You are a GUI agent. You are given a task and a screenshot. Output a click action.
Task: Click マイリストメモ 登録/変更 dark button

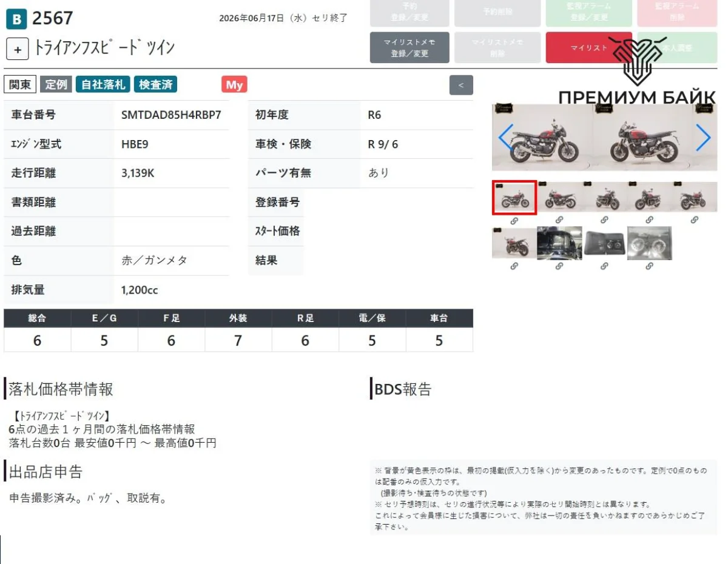(409, 47)
